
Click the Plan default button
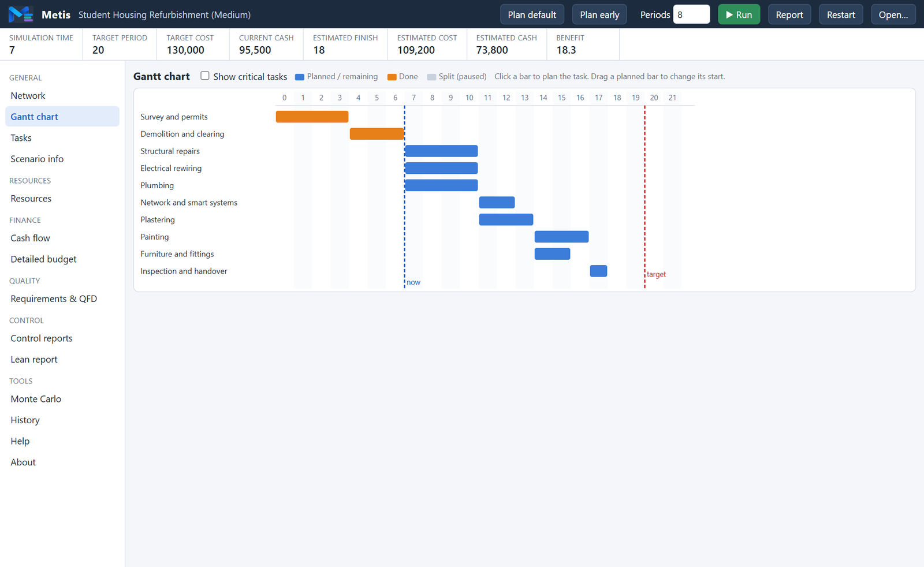[x=532, y=14]
